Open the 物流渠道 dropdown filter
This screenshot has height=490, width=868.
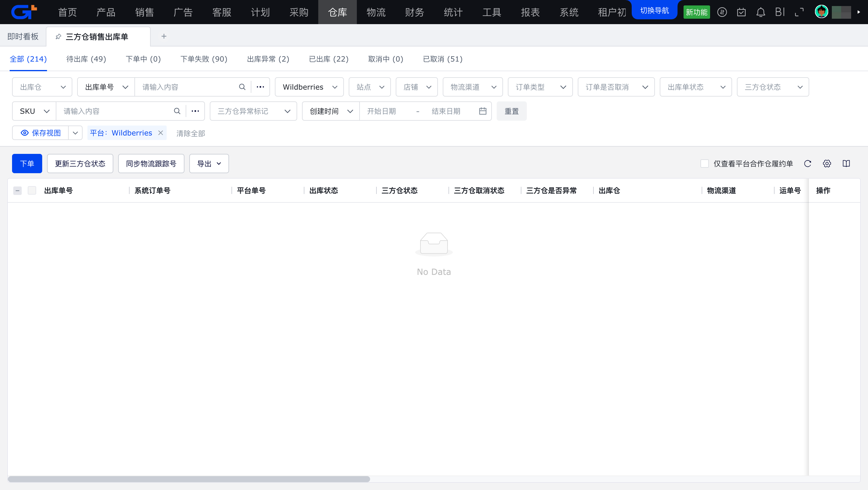472,87
